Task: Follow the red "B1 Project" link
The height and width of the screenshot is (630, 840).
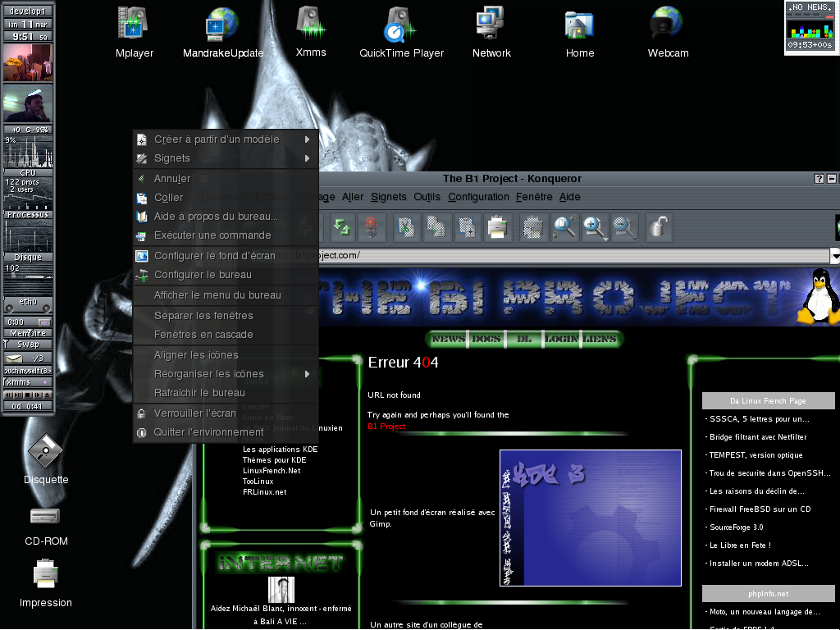Action: pyautogui.click(x=386, y=427)
